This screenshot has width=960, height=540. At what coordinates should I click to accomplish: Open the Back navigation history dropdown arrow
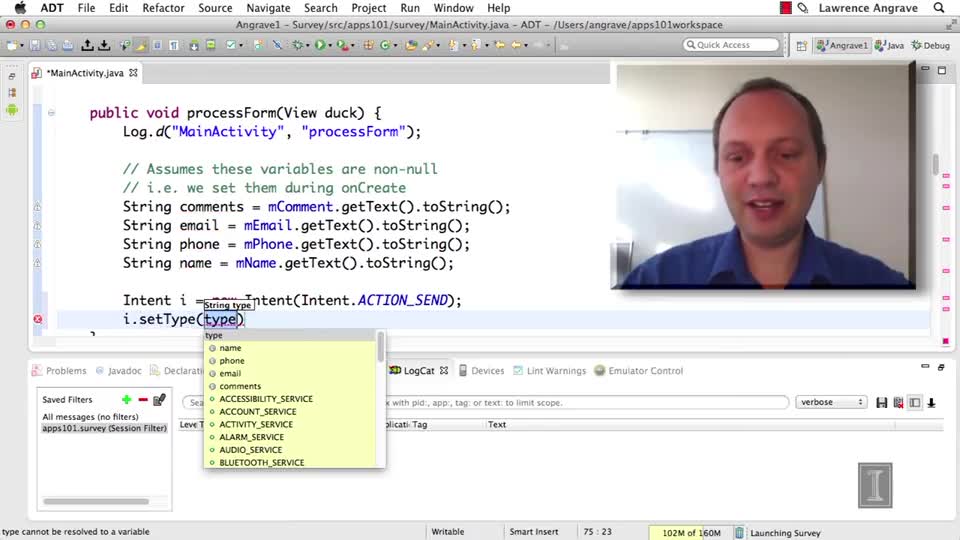click(525, 46)
